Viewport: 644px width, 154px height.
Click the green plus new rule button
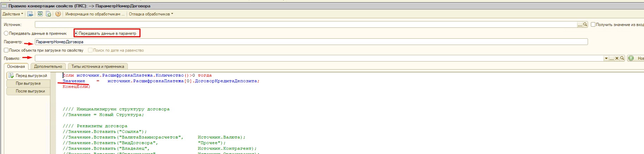(x=631, y=58)
